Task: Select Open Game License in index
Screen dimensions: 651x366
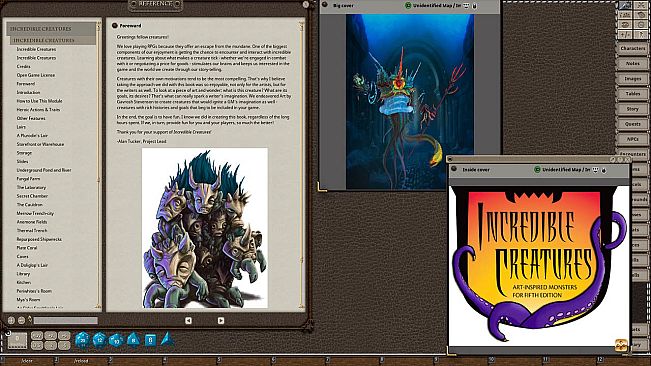Action: 36,75
